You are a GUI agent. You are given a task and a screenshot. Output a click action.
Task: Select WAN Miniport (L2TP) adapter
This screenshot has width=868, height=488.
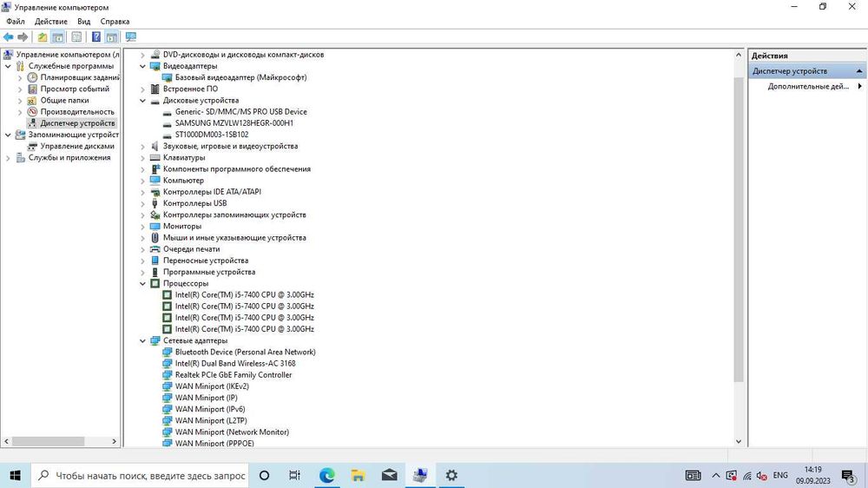(x=211, y=421)
